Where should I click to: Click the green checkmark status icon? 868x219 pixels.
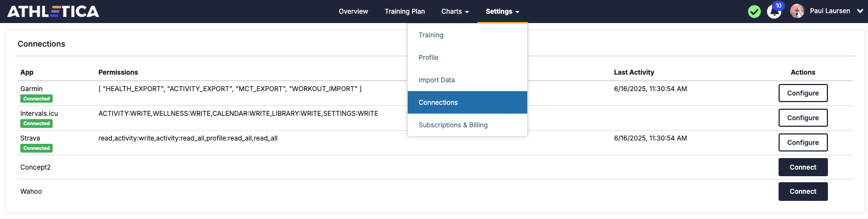point(754,12)
